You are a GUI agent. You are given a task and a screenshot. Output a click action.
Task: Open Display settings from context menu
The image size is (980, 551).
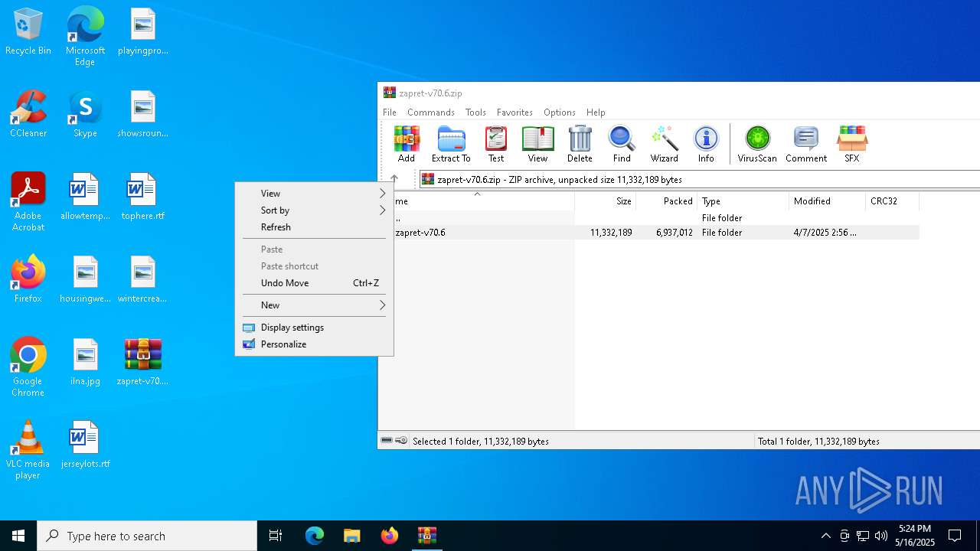point(314,328)
